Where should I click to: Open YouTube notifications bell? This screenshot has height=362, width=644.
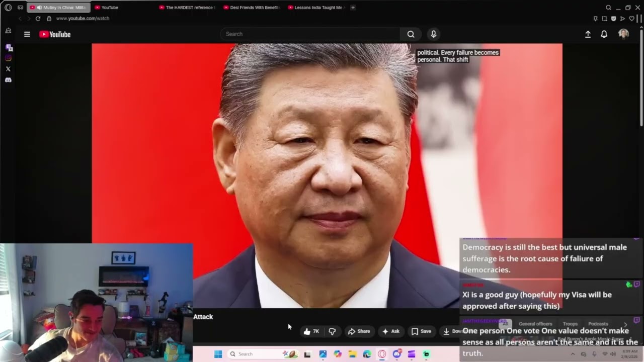tap(604, 34)
